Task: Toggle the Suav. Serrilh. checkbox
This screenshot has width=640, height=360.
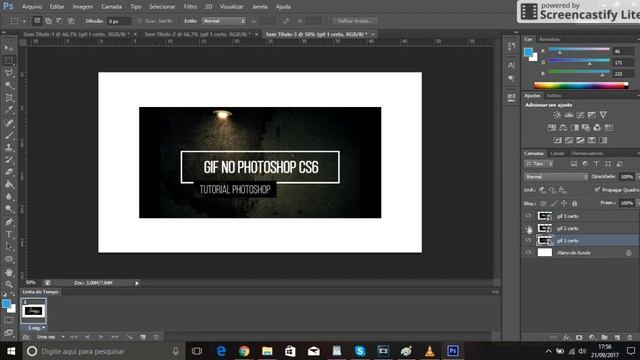Action: (x=140, y=21)
